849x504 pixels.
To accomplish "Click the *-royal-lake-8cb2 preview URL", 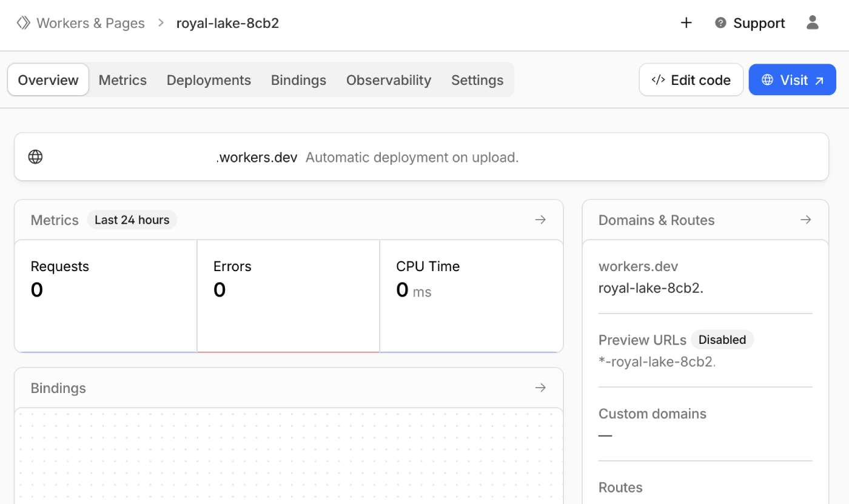I will point(657,361).
